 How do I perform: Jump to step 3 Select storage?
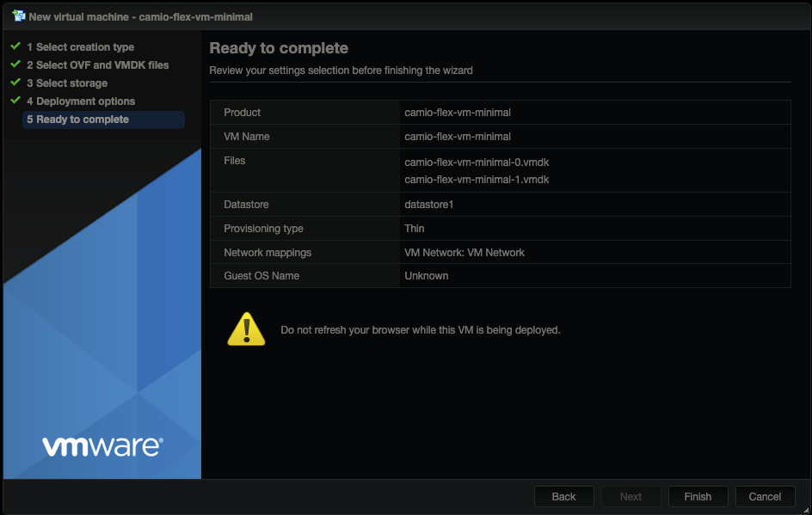[67, 83]
